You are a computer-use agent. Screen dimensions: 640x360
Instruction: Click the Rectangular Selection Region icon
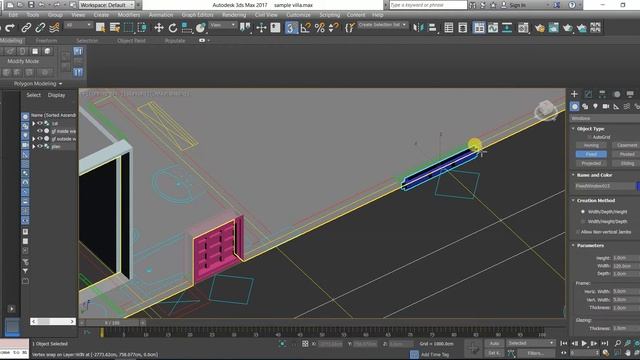pos(129,28)
